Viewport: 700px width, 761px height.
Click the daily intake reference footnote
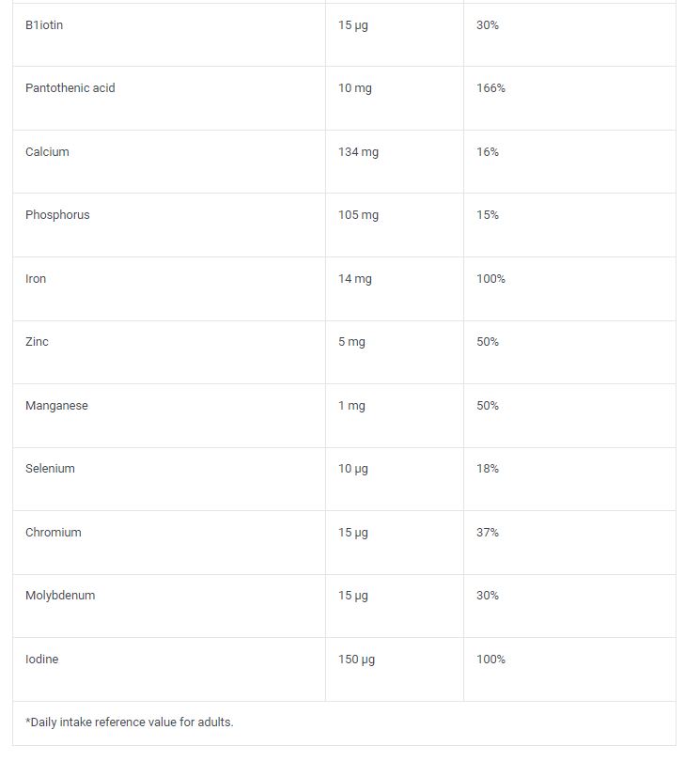(129, 722)
